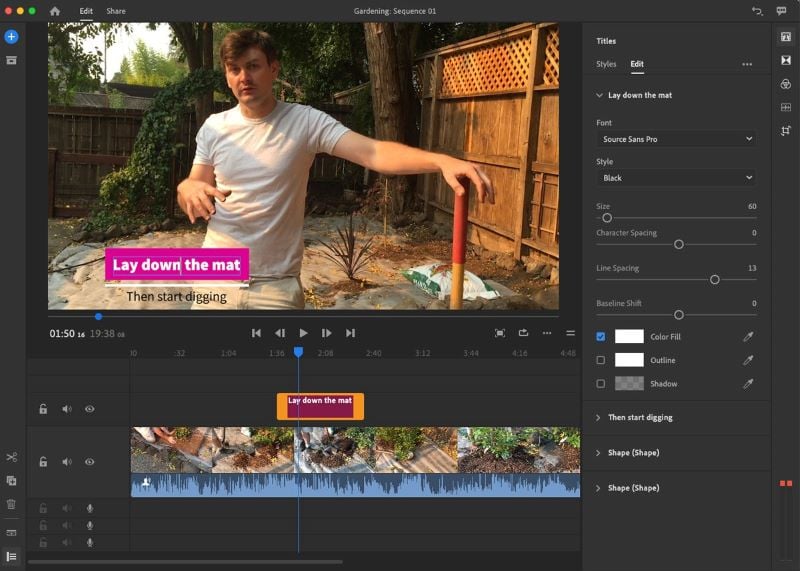
Task: Lock the main video track
Action: [43, 462]
